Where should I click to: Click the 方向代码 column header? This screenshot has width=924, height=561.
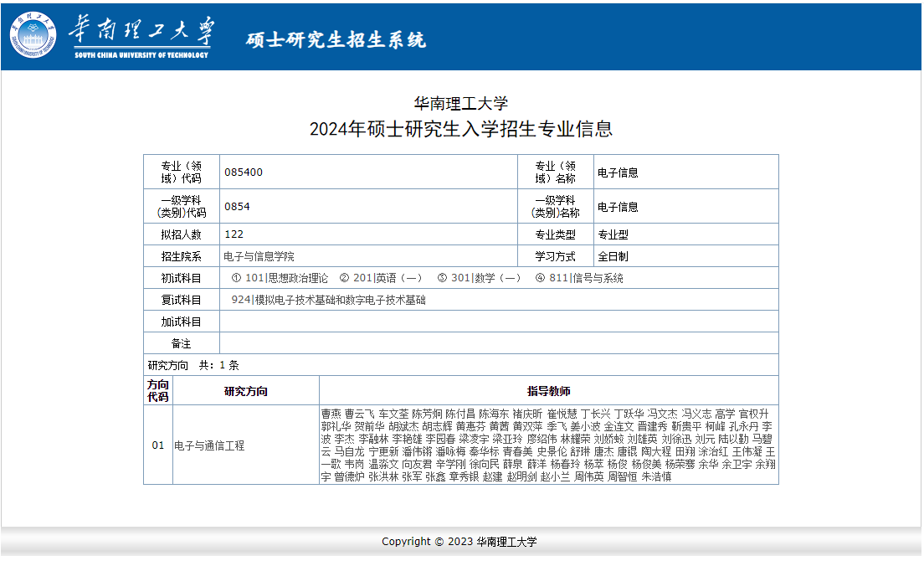click(158, 391)
